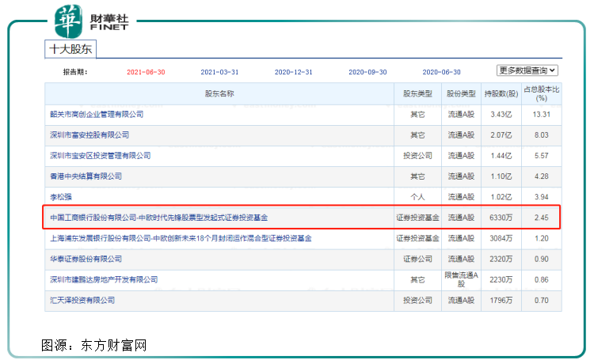Click the 3.94 percentage cell
This screenshot has height=364, width=594.
click(x=542, y=197)
